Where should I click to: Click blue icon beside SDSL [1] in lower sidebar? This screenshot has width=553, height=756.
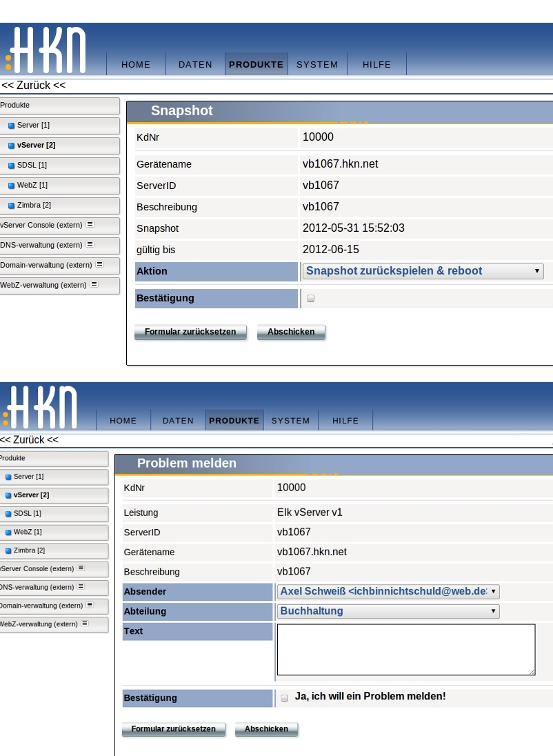pyautogui.click(x=8, y=514)
